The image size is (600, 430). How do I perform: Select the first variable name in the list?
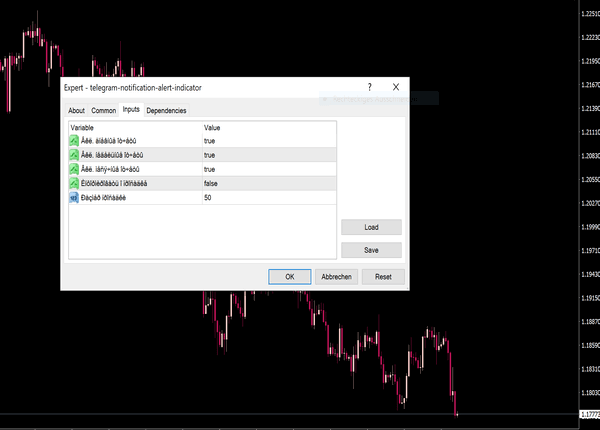[109, 141]
